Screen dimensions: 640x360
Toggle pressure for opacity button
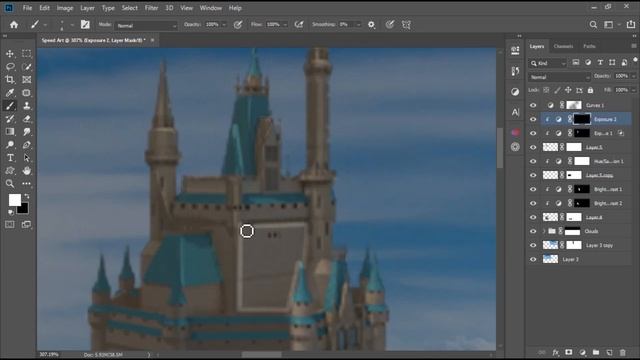tap(238, 24)
